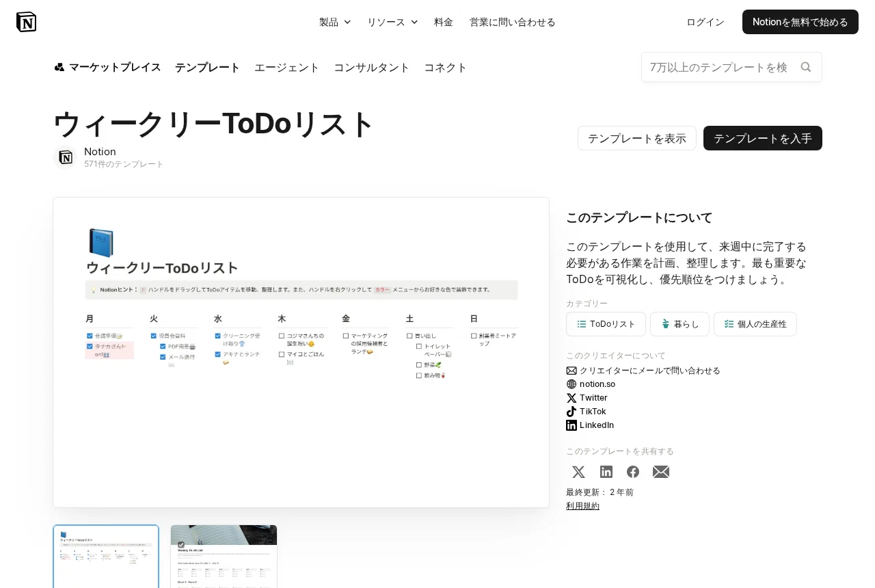
Task: Select the first preview thumbnail
Action: [106, 557]
